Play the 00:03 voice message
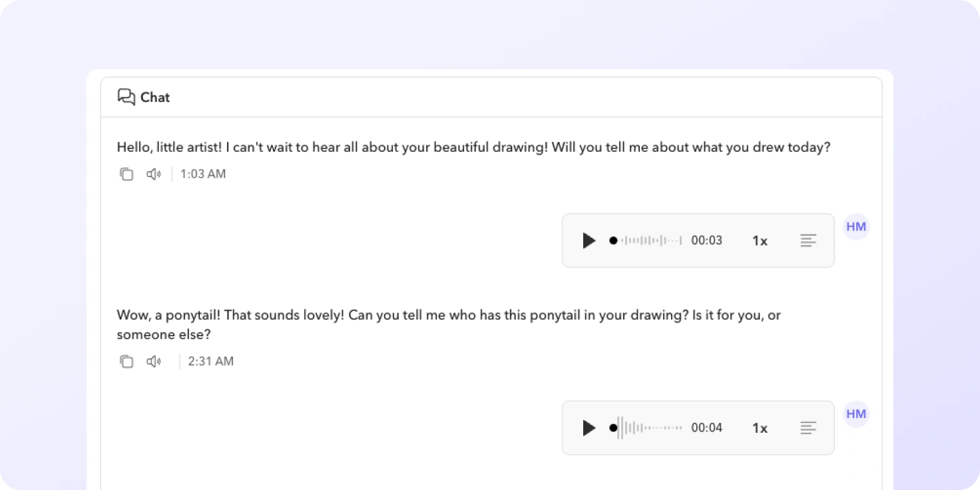This screenshot has height=490, width=980. pos(589,240)
